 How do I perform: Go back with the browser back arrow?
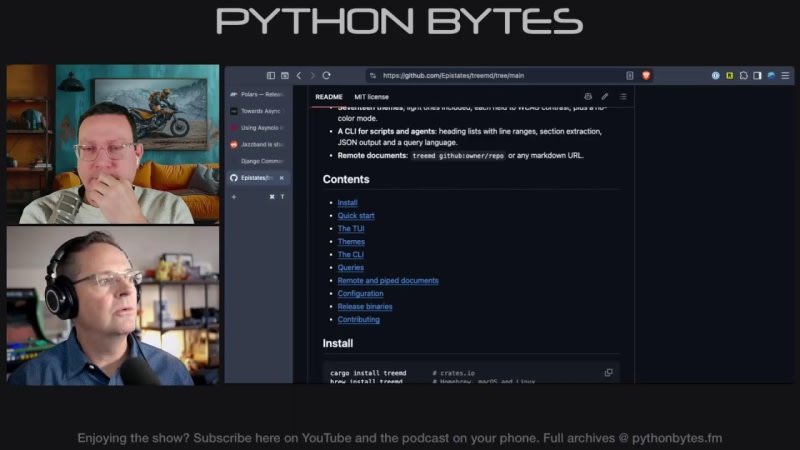coord(299,76)
